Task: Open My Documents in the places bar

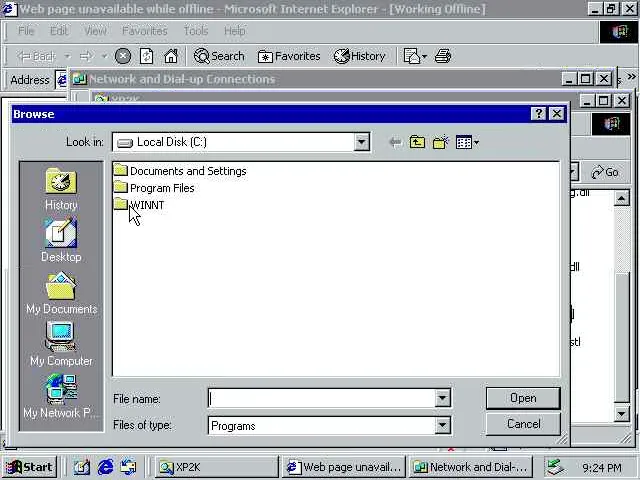Action: click(x=61, y=293)
